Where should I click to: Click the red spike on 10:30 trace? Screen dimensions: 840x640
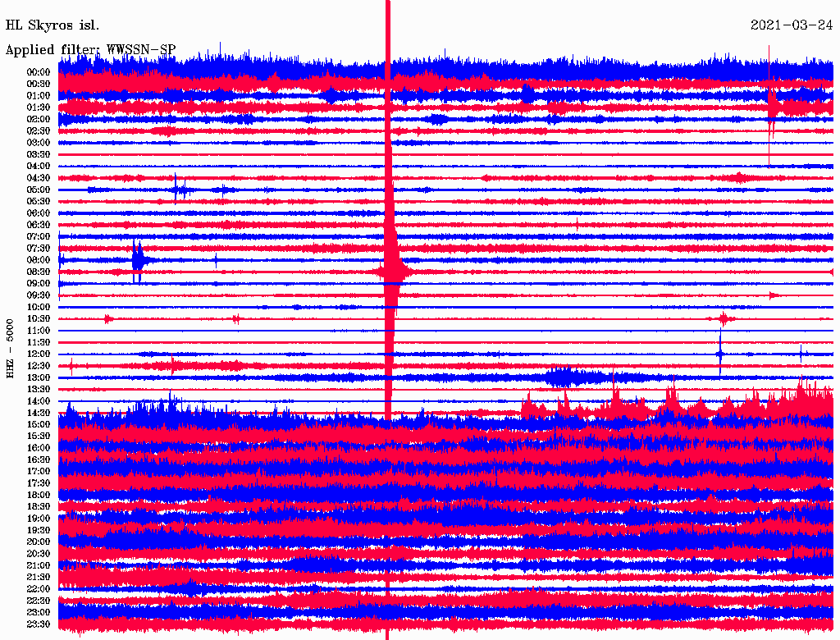(x=724, y=319)
